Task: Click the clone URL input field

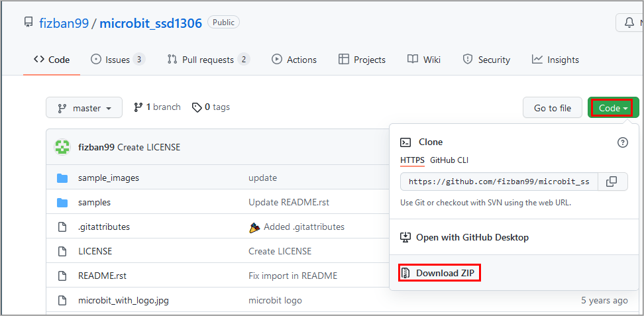Action: tap(499, 182)
